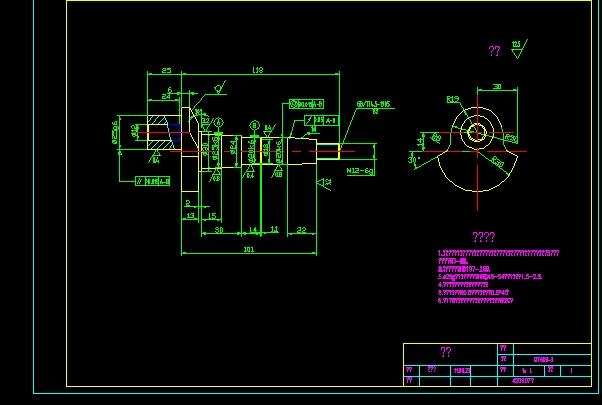The width and height of the screenshot is (602, 405).
Task: Select the 12.5 surface roughness symbol at top right
Action: click(519, 49)
